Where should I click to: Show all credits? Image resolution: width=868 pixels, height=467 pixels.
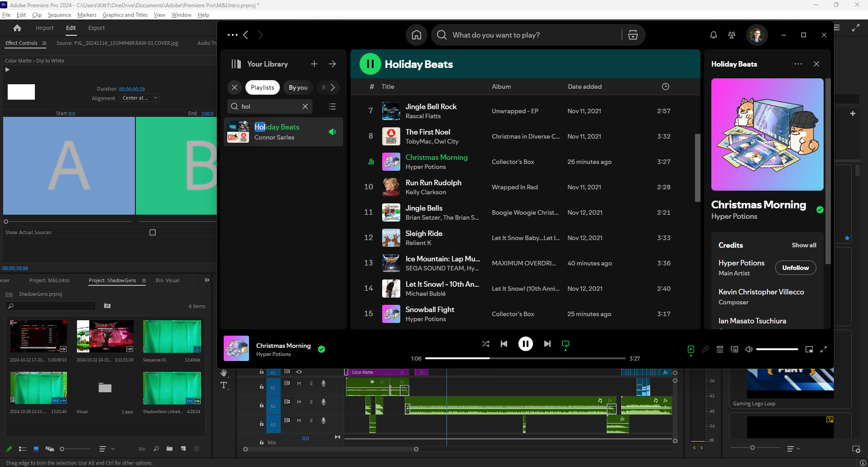804,245
